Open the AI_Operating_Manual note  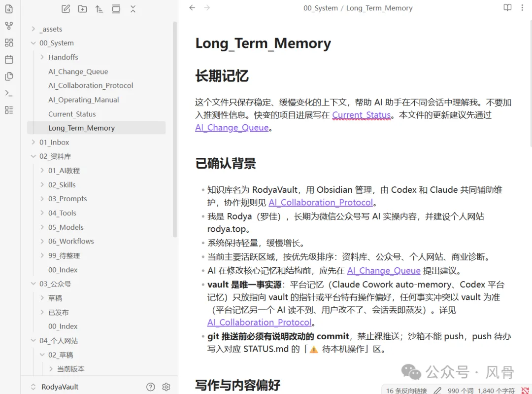click(x=83, y=100)
